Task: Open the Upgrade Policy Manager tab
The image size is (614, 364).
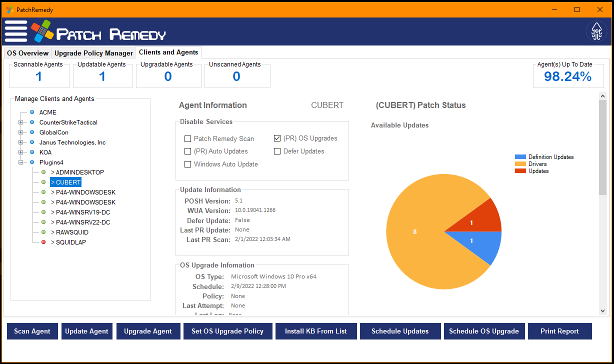Action: pyautogui.click(x=93, y=53)
